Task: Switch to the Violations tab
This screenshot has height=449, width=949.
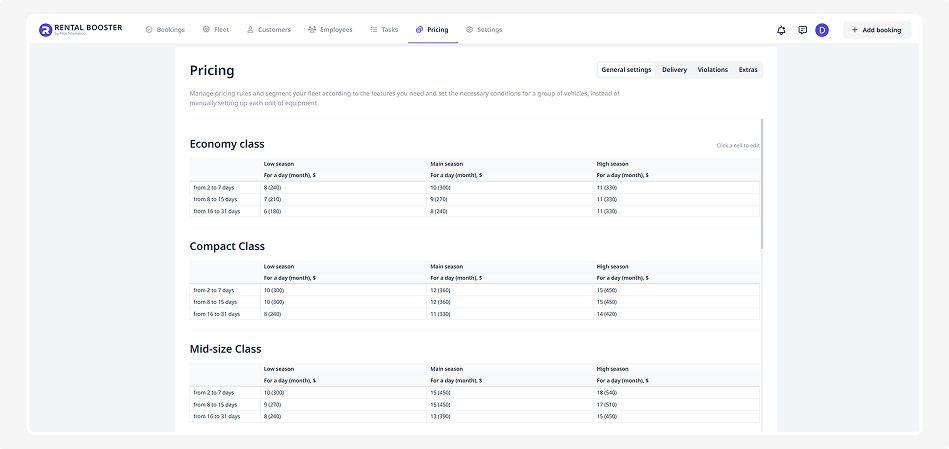Action: tap(712, 70)
